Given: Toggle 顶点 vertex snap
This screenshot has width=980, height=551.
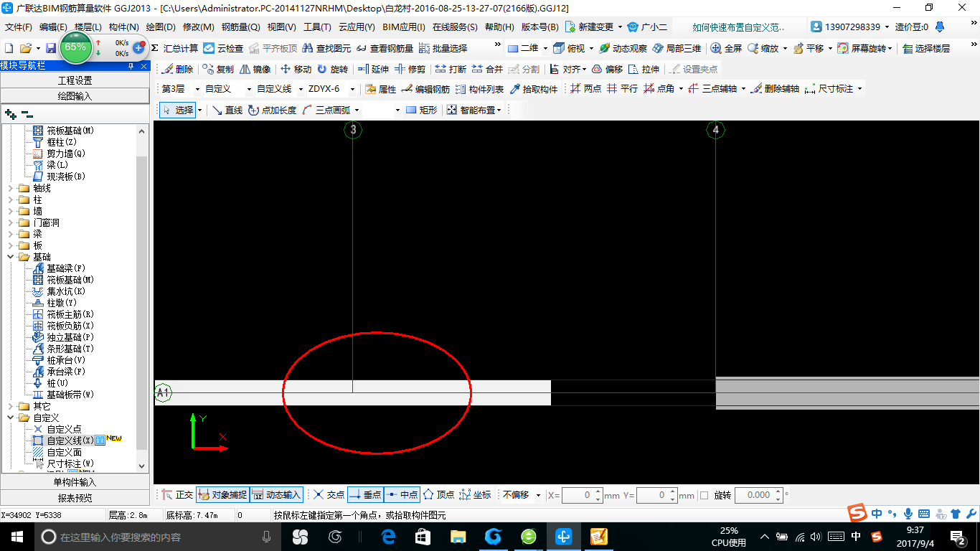Looking at the screenshot, I should [x=438, y=495].
